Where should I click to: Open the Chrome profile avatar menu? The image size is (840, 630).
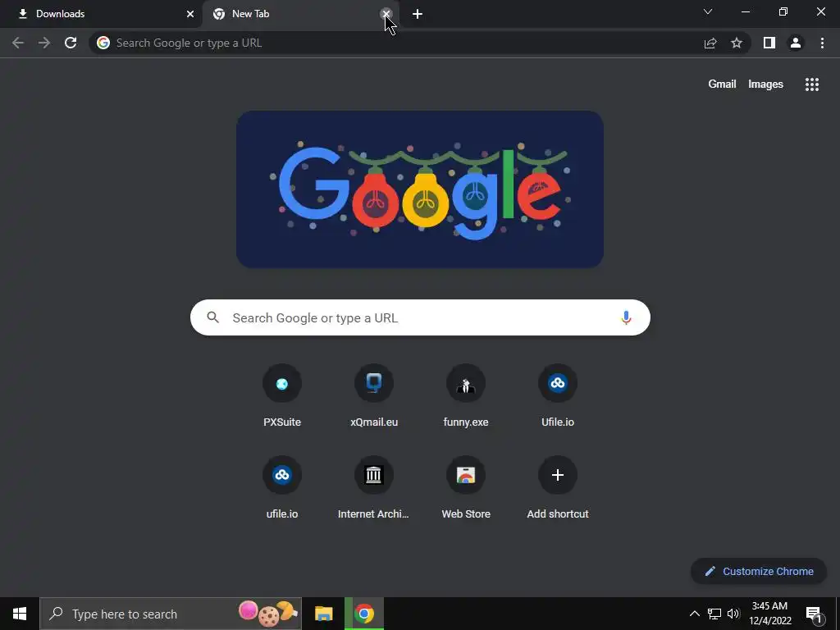click(796, 43)
